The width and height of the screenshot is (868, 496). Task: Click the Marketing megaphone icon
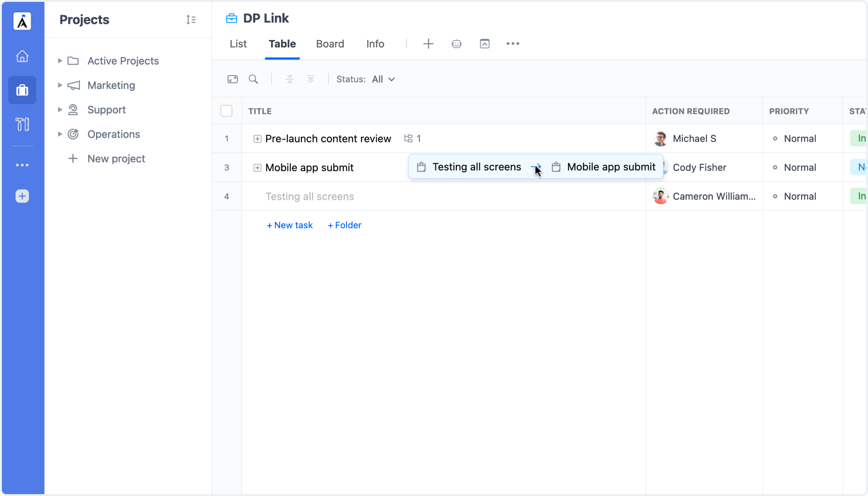(x=73, y=85)
